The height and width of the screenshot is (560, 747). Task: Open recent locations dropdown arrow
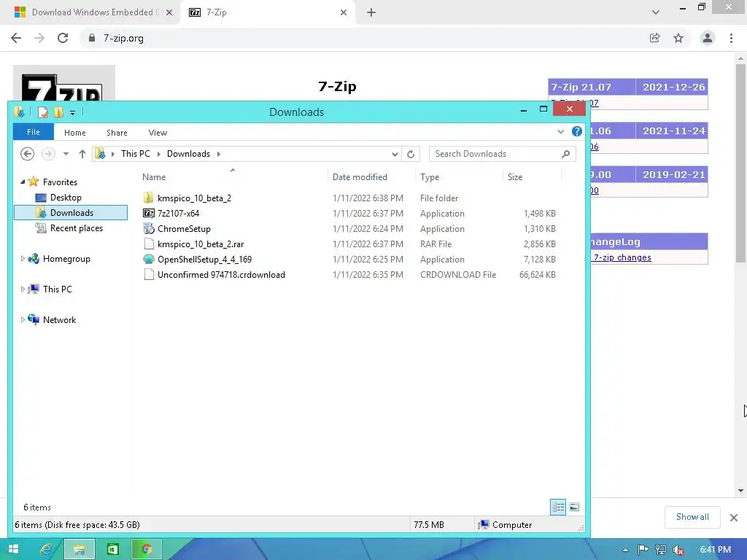[x=66, y=154]
